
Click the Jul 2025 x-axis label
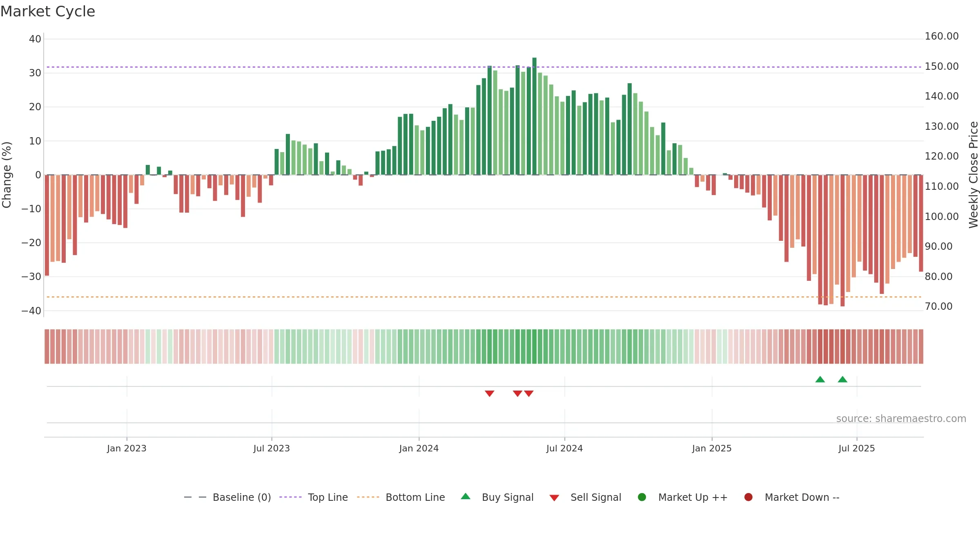click(857, 449)
